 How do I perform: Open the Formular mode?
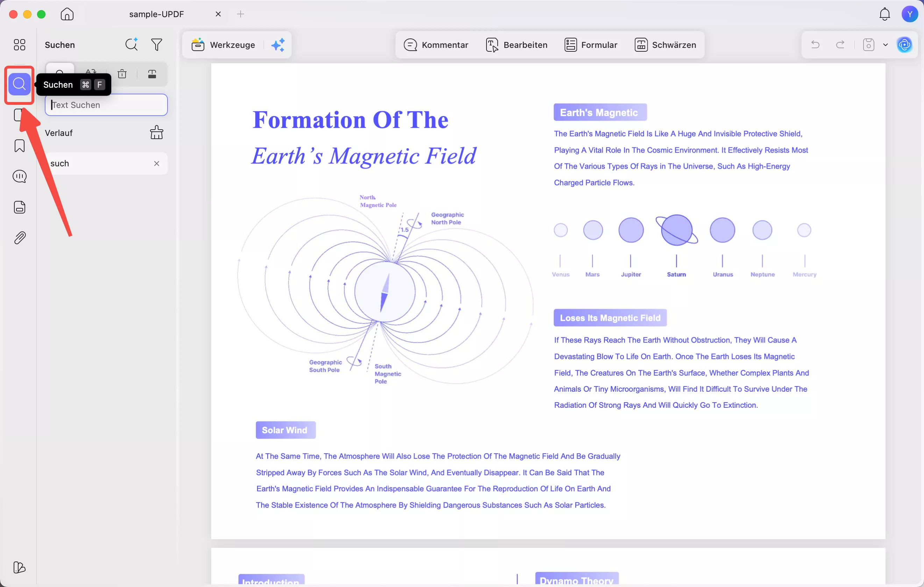[x=591, y=45]
